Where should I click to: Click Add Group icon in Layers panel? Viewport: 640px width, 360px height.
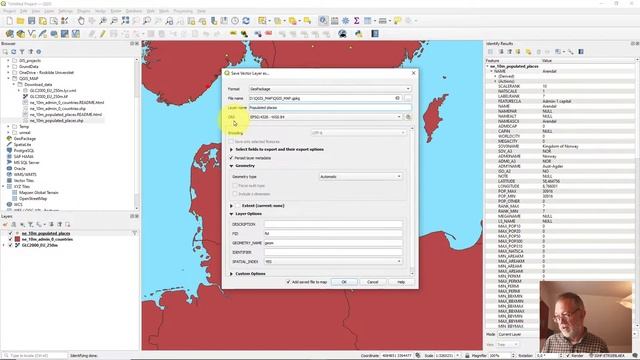13,224
